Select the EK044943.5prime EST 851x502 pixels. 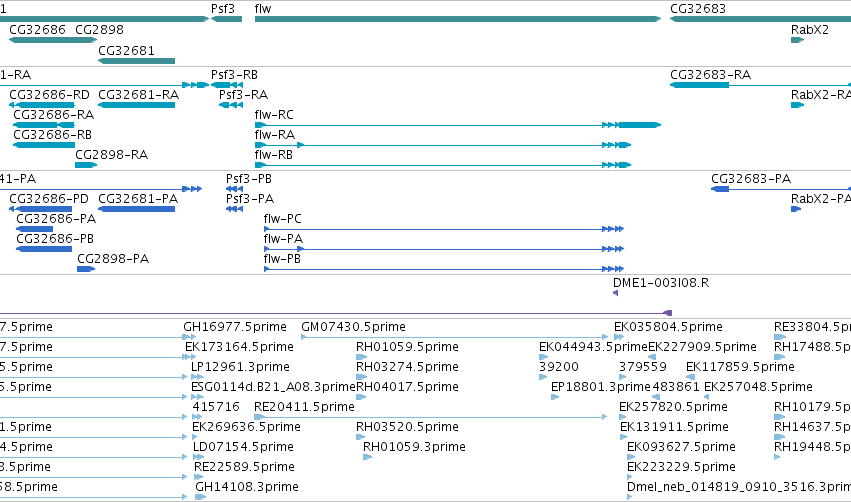pyautogui.click(x=543, y=357)
